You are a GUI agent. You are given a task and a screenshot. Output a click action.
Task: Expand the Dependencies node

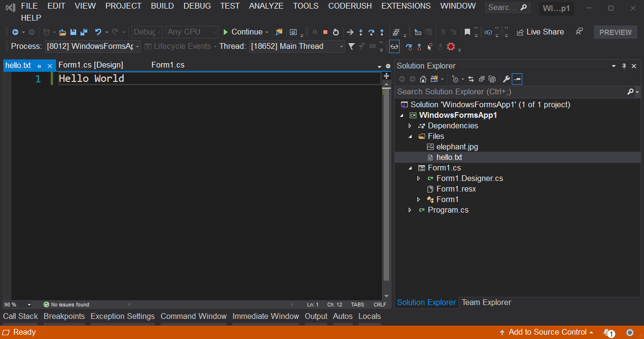410,125
